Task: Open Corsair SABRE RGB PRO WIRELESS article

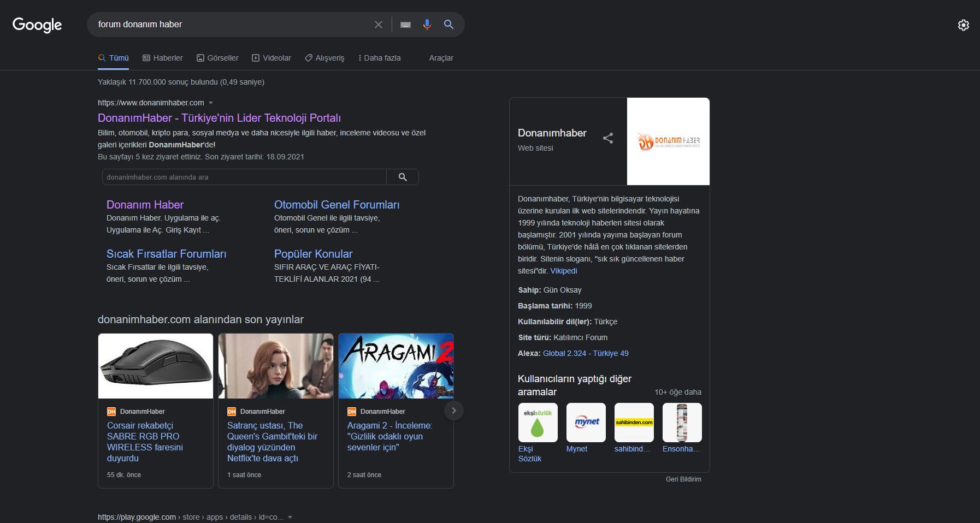Action: 145,442
